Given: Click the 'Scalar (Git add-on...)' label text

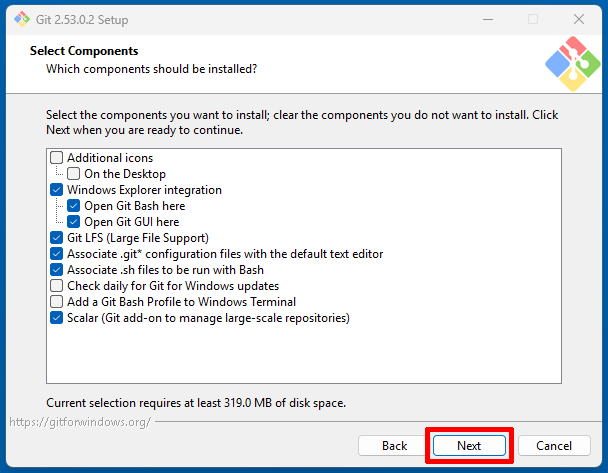Looking at the screenshot, I should coord(208,318).
